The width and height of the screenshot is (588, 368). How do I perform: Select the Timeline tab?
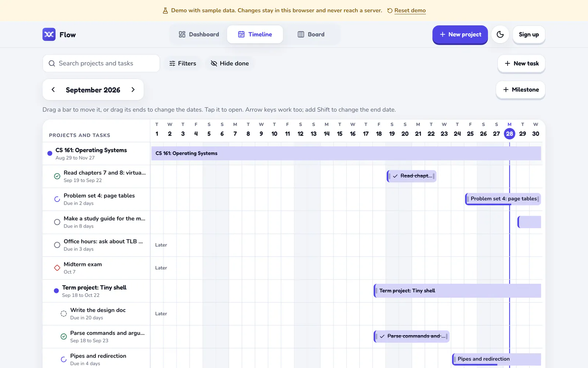coord(255,35)
